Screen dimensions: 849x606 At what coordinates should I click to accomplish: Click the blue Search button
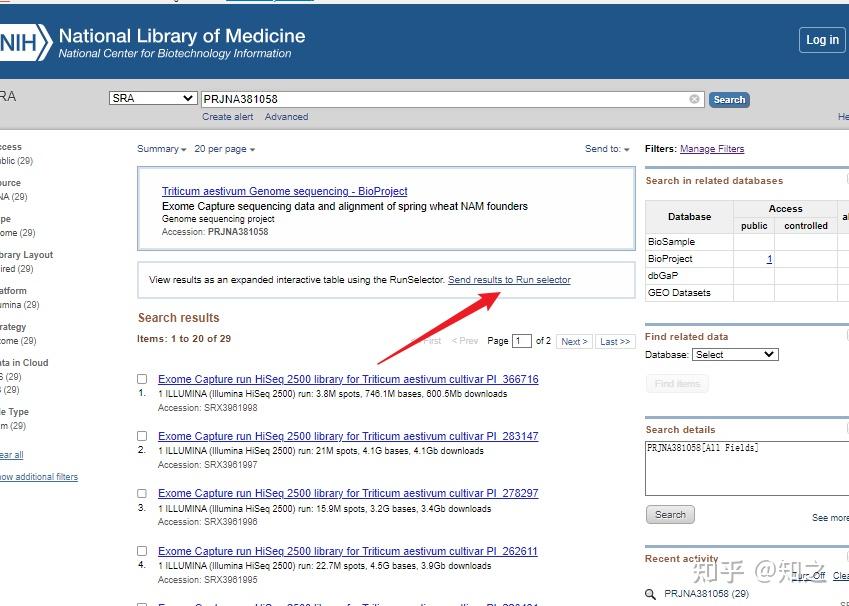(x=729, y=100)
